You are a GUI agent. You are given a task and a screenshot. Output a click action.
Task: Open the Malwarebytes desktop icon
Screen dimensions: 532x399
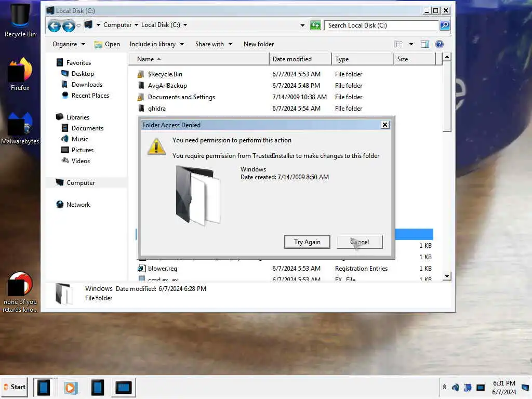(20, 128)
